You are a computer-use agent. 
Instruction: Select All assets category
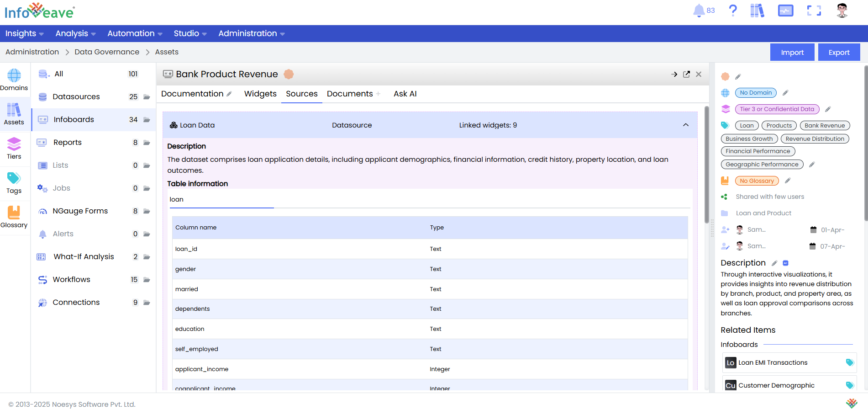coord(94,74)
